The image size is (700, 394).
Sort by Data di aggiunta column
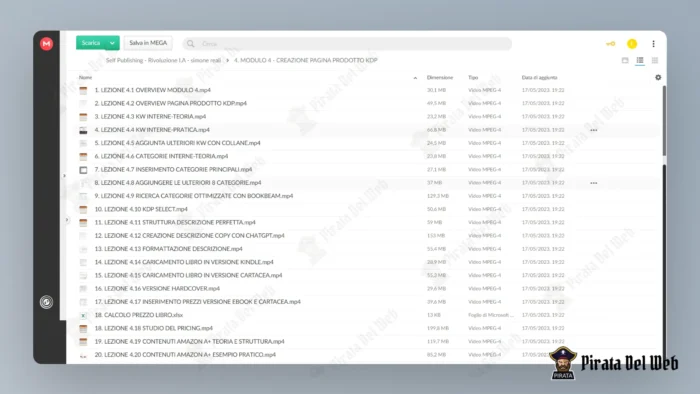539,78
